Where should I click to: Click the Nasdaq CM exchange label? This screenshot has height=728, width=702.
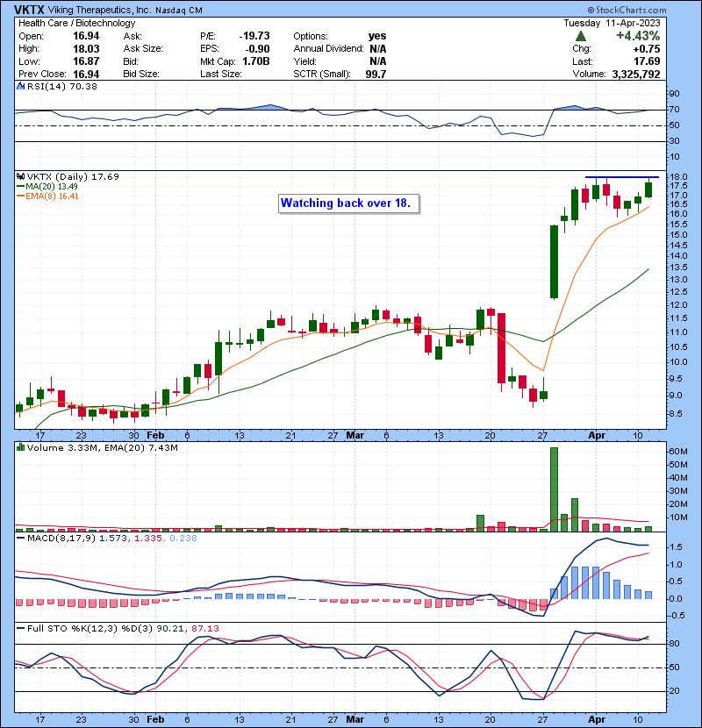point(179,11)
